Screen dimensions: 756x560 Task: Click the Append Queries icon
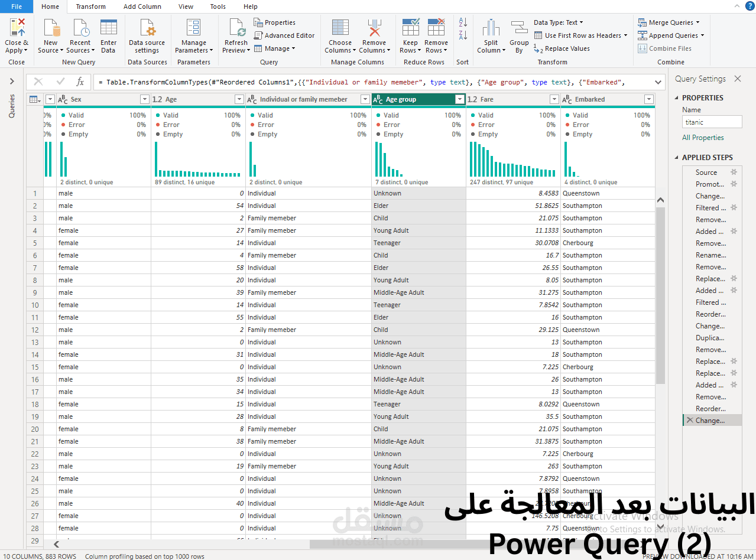coord(643,35)
